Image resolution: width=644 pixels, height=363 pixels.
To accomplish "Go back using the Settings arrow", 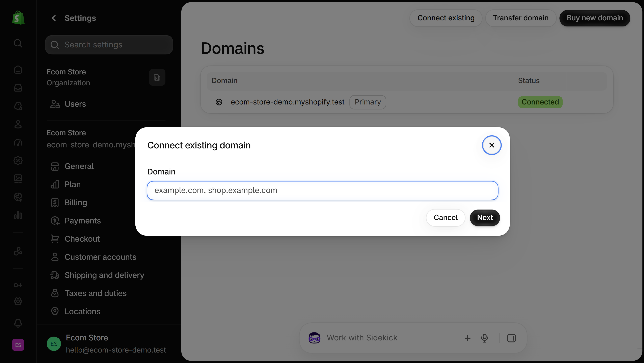I will (54, 18).
